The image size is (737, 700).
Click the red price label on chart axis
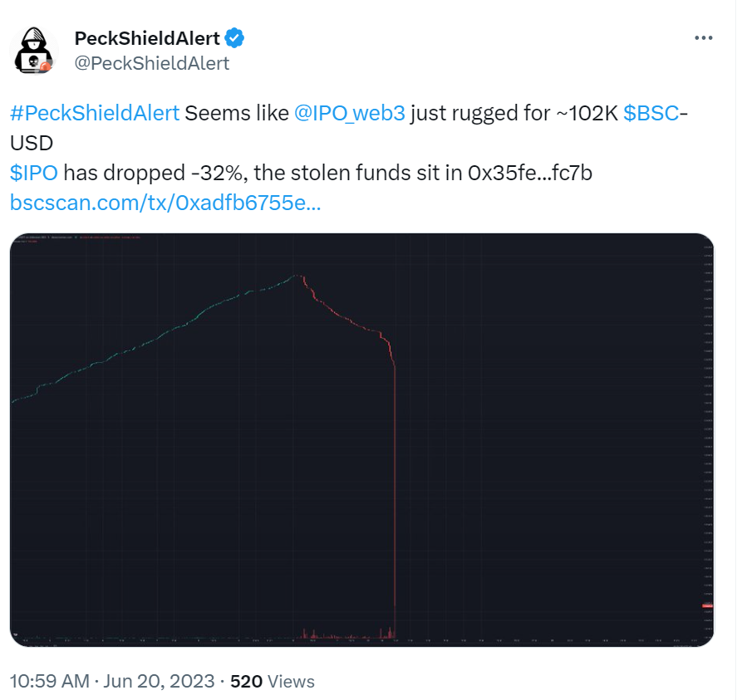tap(707, 606)
